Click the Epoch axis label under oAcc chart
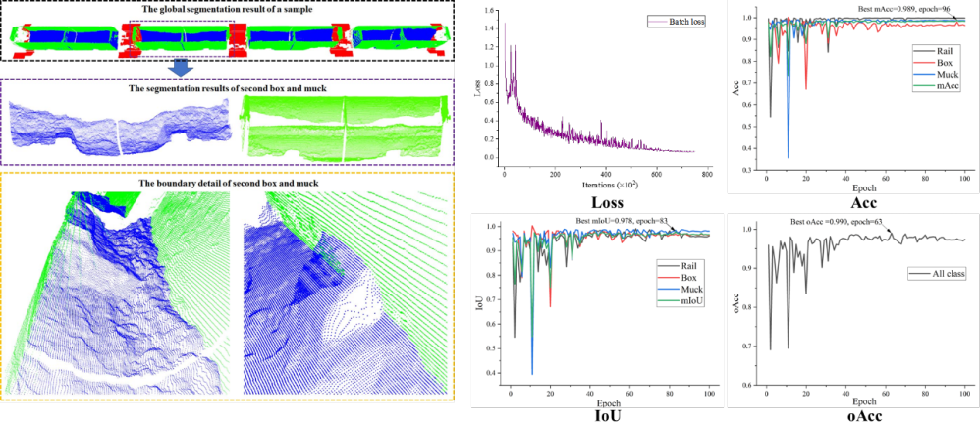 pyautogui.click(x=864, y=401)
